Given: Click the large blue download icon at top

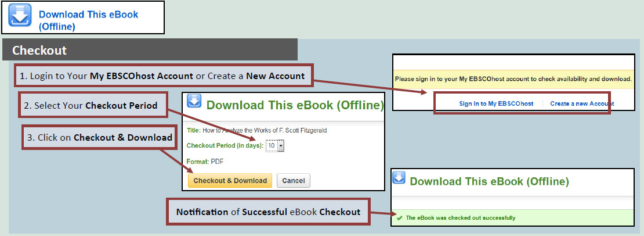Looking at the screenshot, I should pos(20,15).
